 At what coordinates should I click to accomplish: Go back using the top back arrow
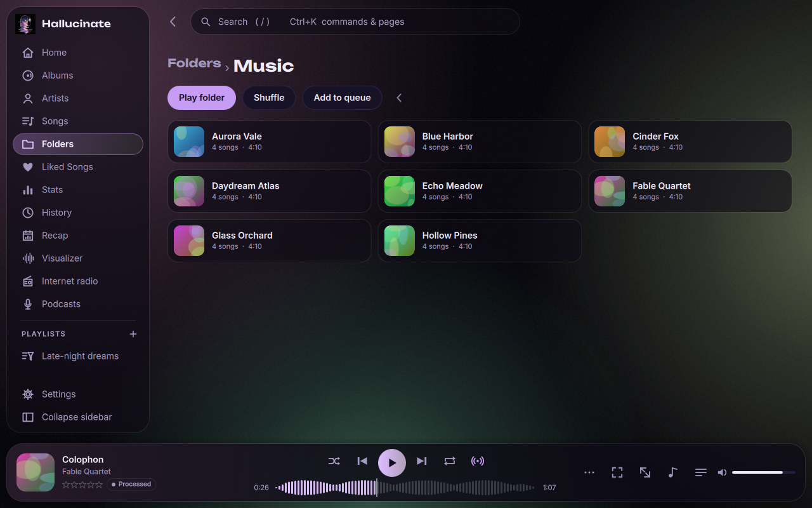click(173, 22)
